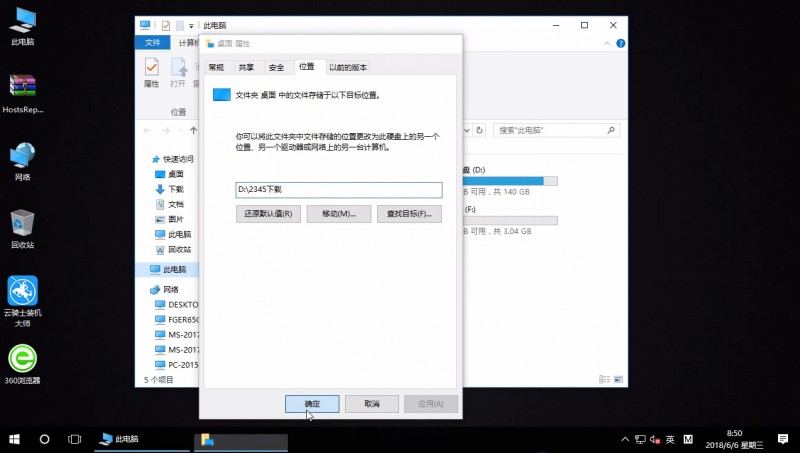The width and height of the screenshot is (800, 453).
Task: Select 图片 in the navigation pane
Action: click(170, 219)
